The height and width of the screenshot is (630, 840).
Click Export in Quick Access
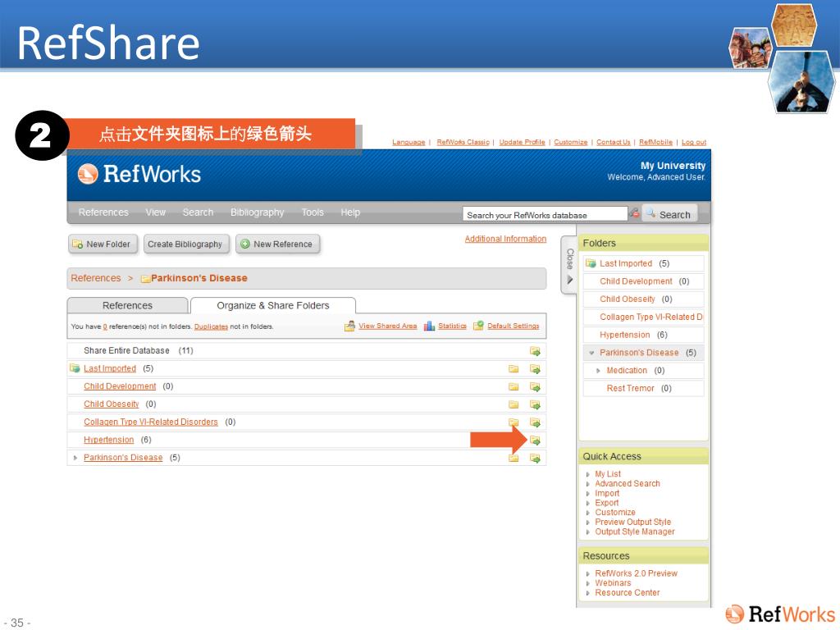(x=606, y=503)
